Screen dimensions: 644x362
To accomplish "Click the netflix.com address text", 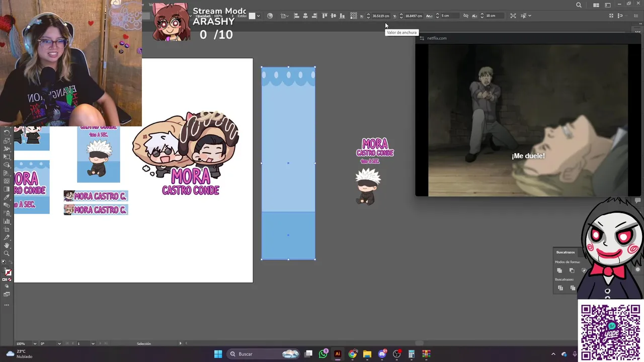I will (x=437, y=38).
